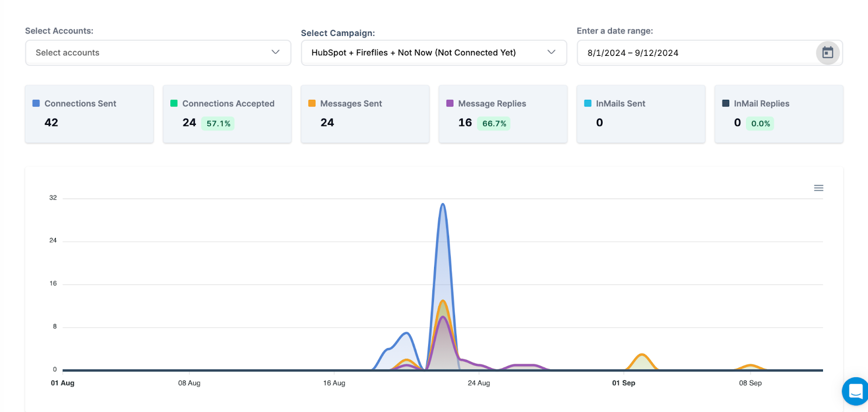Click the campaign dropdown chevron arrow

click(x=551, y=52)
